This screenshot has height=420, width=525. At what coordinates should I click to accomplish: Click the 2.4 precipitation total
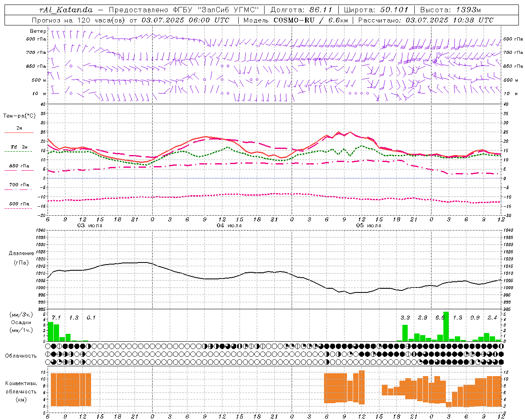click(492, 318)
